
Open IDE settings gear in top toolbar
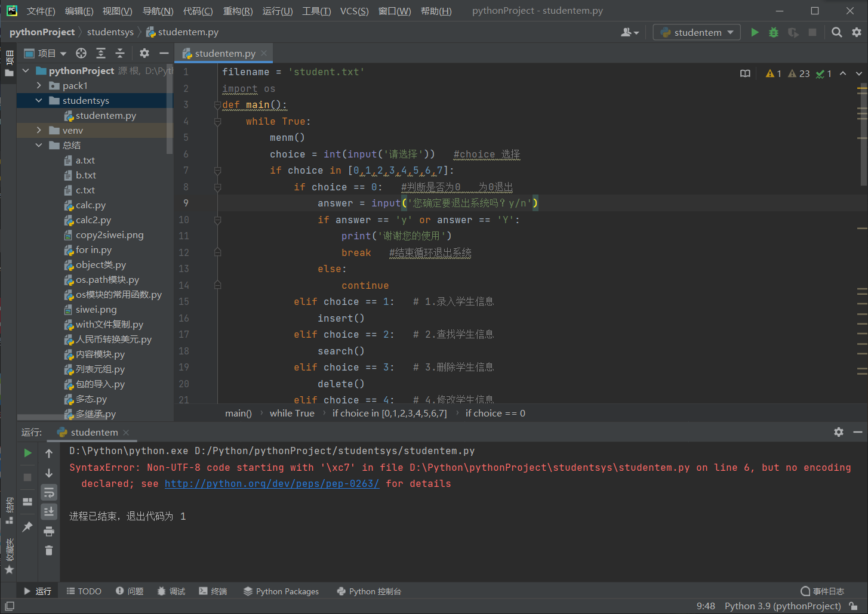[x=857, y=32]
